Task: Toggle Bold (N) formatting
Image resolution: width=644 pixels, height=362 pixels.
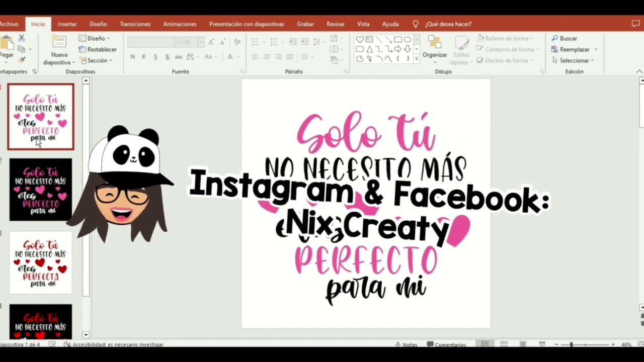Action: click(x=133, y=57)
